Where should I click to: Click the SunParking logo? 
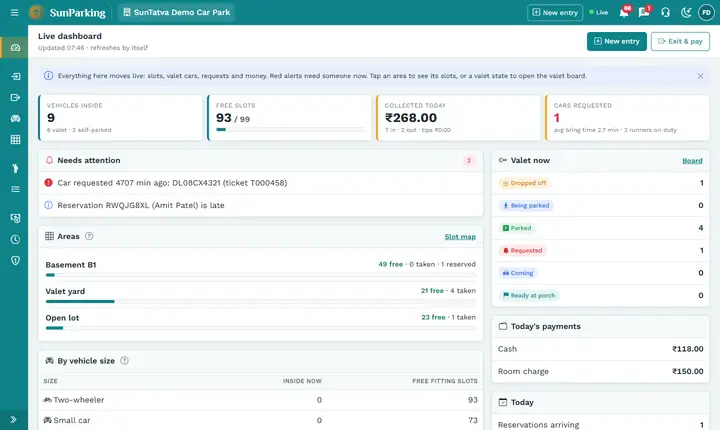pyautogui.click(x=68, y=12)
